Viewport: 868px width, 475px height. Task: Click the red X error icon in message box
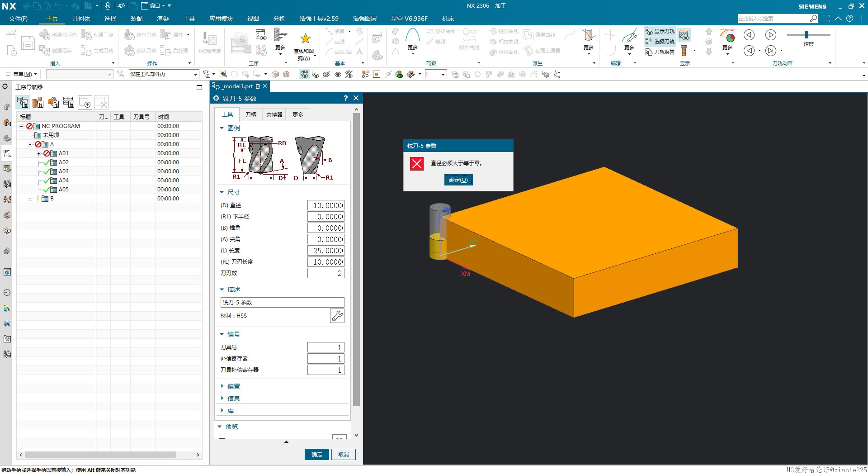[417, 164]
